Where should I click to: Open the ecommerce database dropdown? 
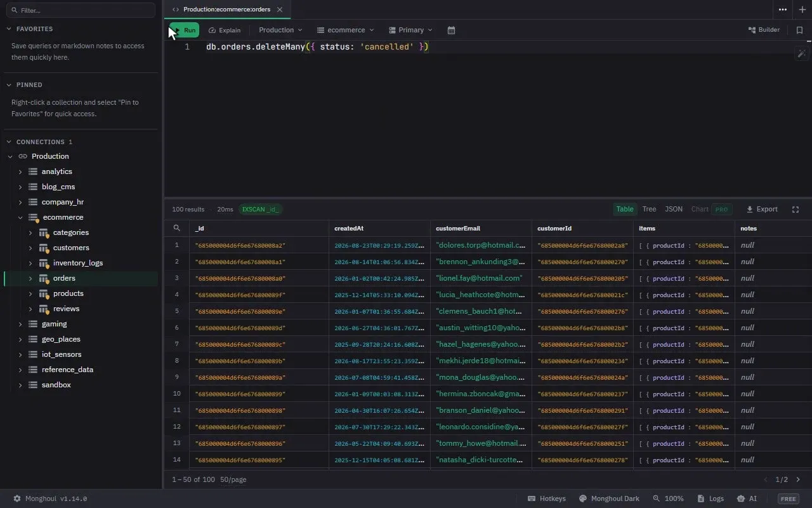346,30
